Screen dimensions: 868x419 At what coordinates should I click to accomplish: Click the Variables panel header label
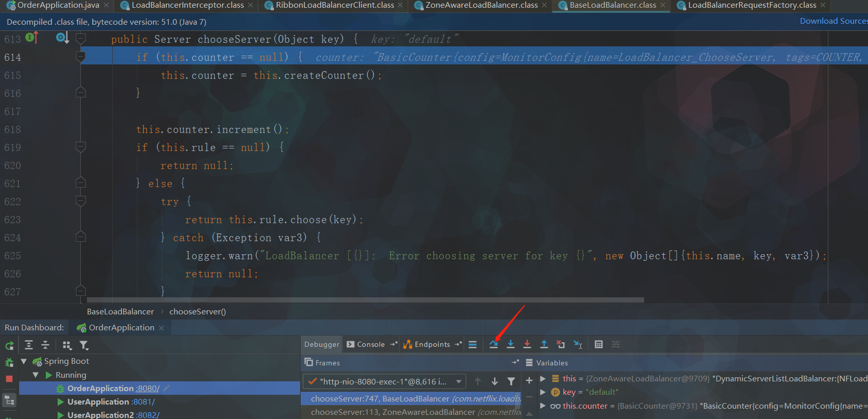click(552, 363)
